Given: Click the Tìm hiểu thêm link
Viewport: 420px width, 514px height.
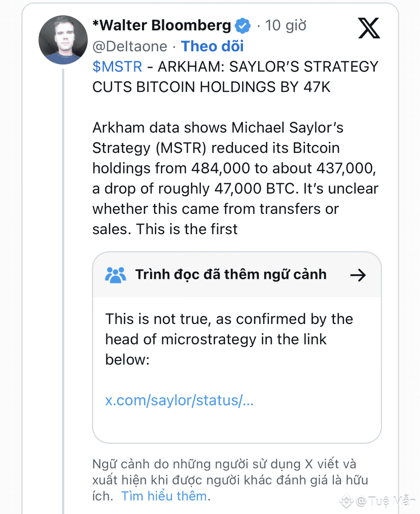Looking at the screenshot, I should point(164,496).
